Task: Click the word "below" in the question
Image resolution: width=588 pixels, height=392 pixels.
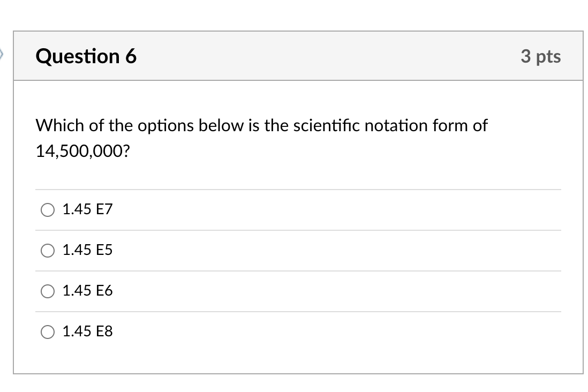Action: click(x=220, y=126)
